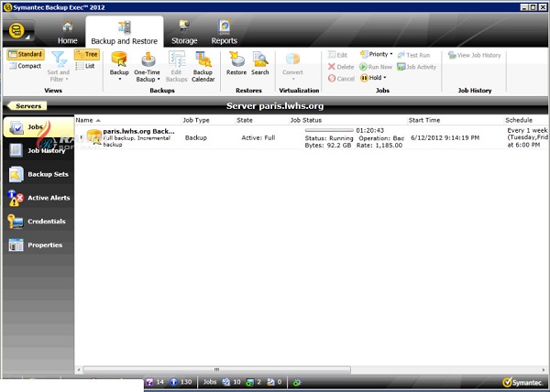Click Edit in the Jobs group
This screenshot has height=392, width=550.
(x=337, y=55)
